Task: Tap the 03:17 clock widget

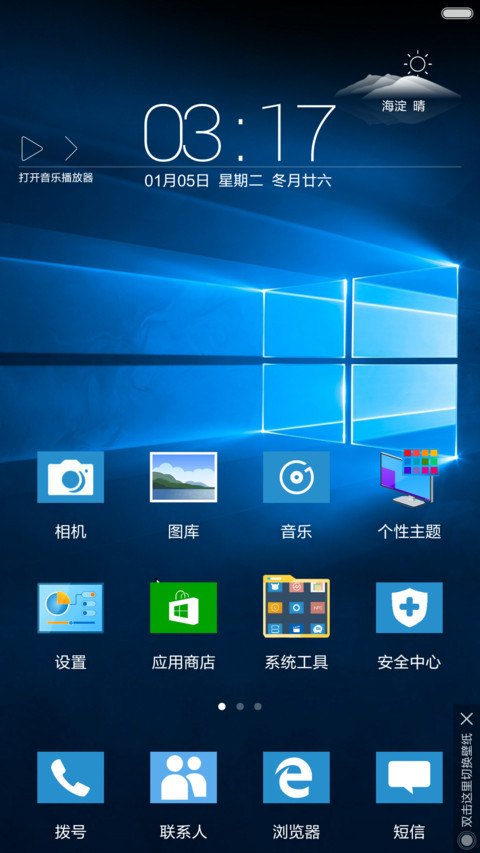Action: (x=239, y=132)
